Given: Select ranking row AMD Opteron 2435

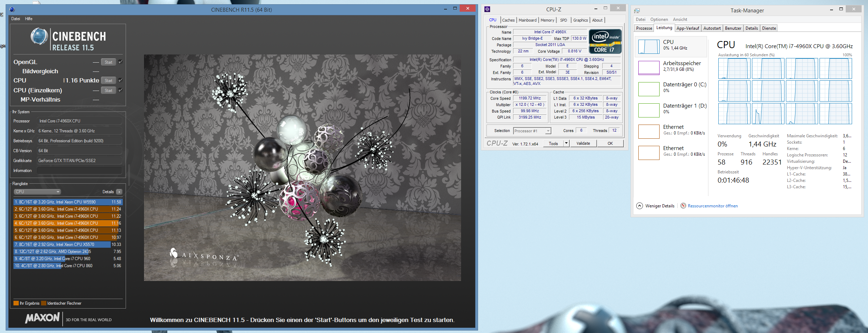Looking at the screenshot, I should [x=68, y=252].
